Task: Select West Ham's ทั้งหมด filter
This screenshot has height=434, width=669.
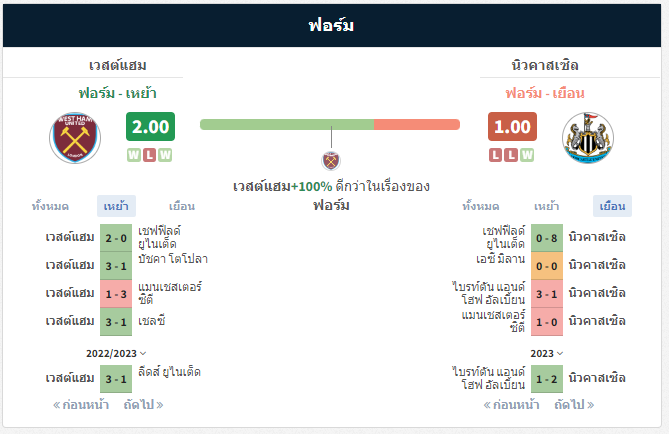Action: [50, 206]
